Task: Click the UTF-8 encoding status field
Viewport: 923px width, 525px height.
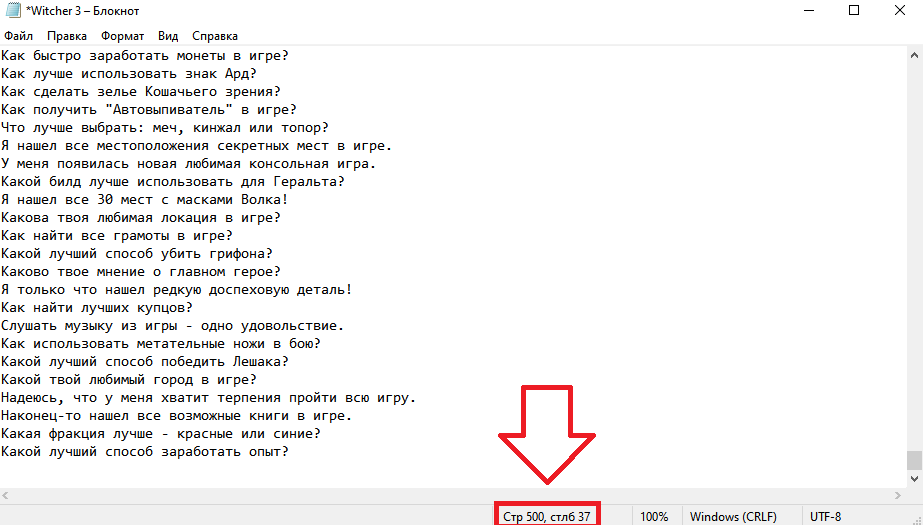Action: coord(825,516)
